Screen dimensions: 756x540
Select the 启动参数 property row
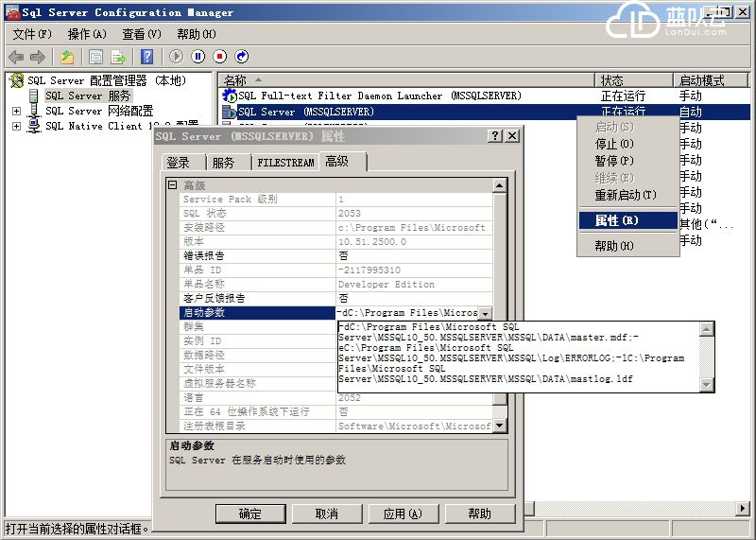[x=257, y=312]
